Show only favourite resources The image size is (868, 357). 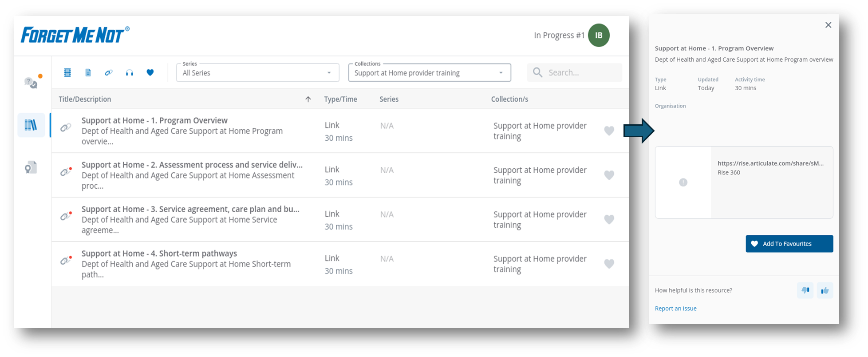point(150,72)
